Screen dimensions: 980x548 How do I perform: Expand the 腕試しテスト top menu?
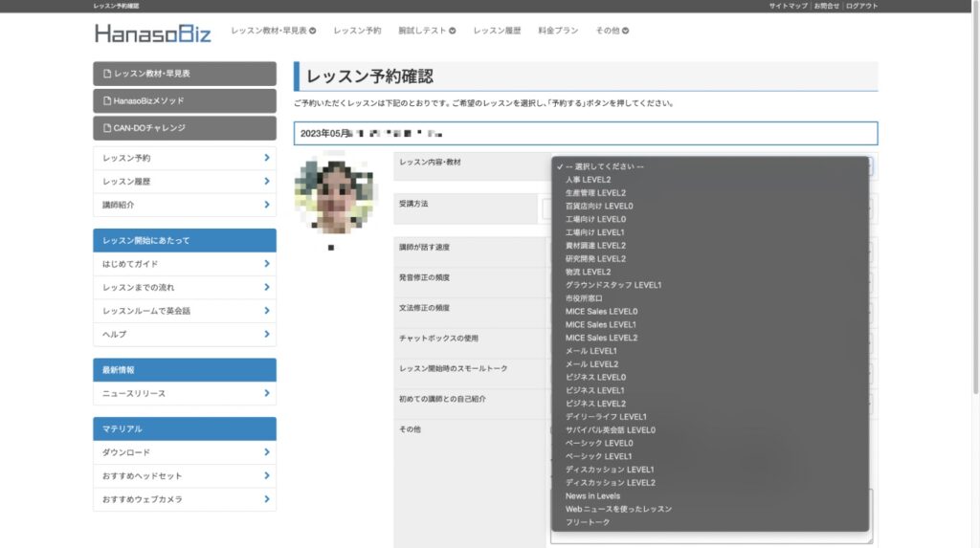pos(427,31)
